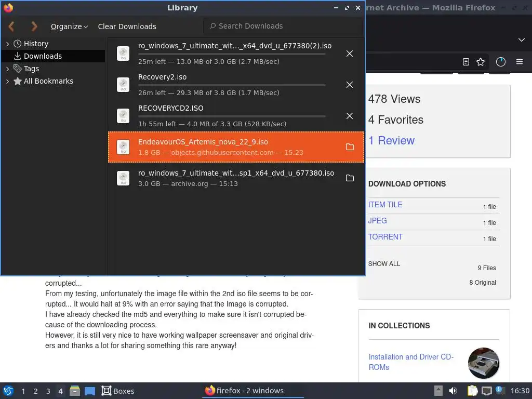Select ro_windows_7 entry from archive.org 15:13

point(236,178)
